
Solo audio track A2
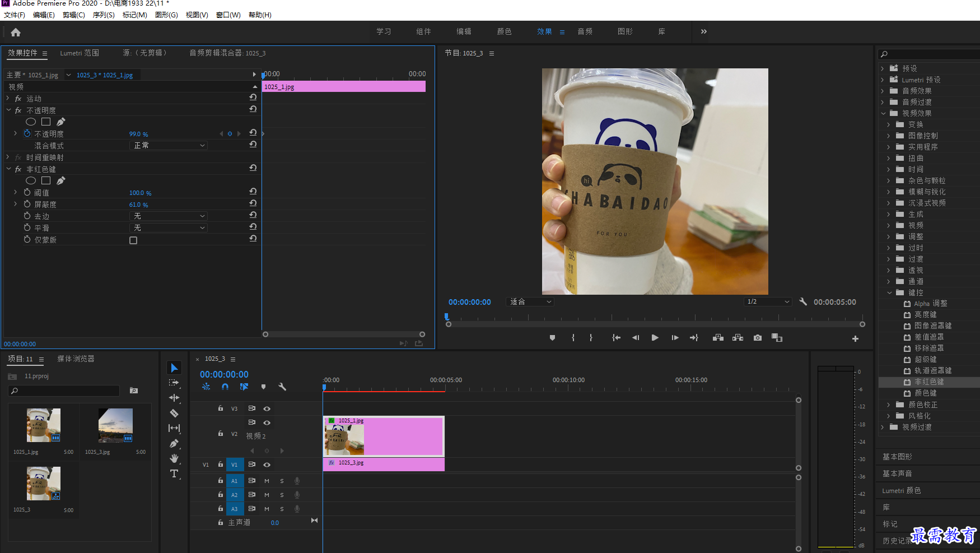[x=282, y=495]
